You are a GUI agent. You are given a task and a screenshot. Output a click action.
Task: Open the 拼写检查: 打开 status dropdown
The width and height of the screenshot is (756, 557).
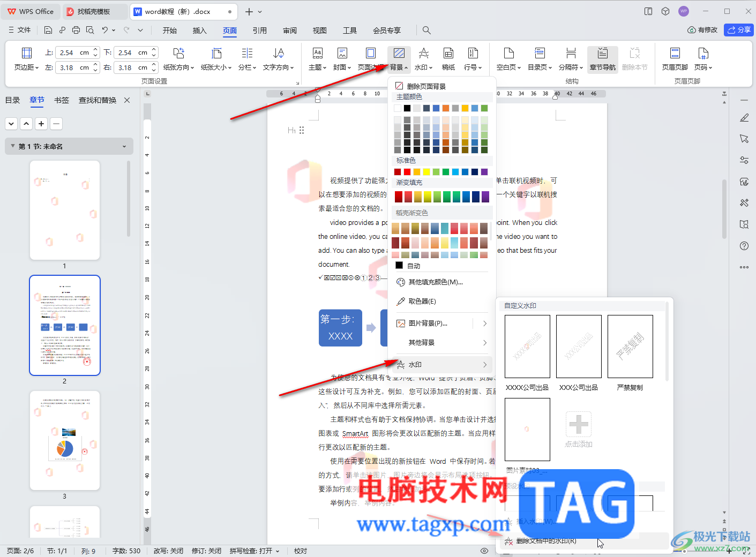(x=255, y=551)
